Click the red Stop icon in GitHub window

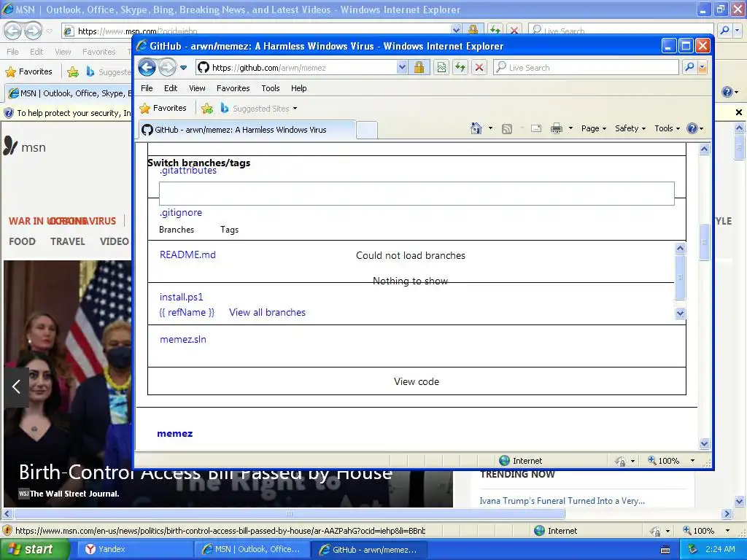pyautogui.click(x=479, y=68)
